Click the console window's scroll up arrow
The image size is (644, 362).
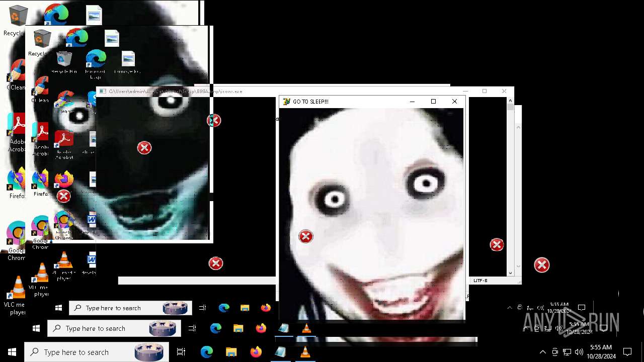510,100
